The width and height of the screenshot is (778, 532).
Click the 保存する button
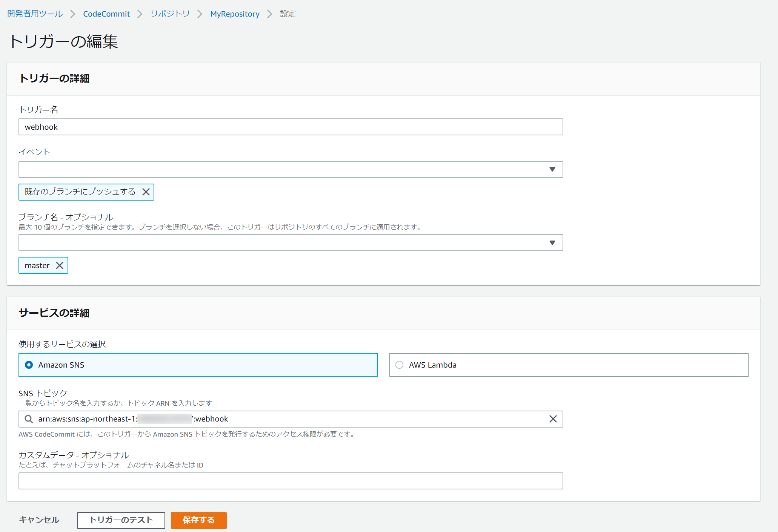point(198,520)
